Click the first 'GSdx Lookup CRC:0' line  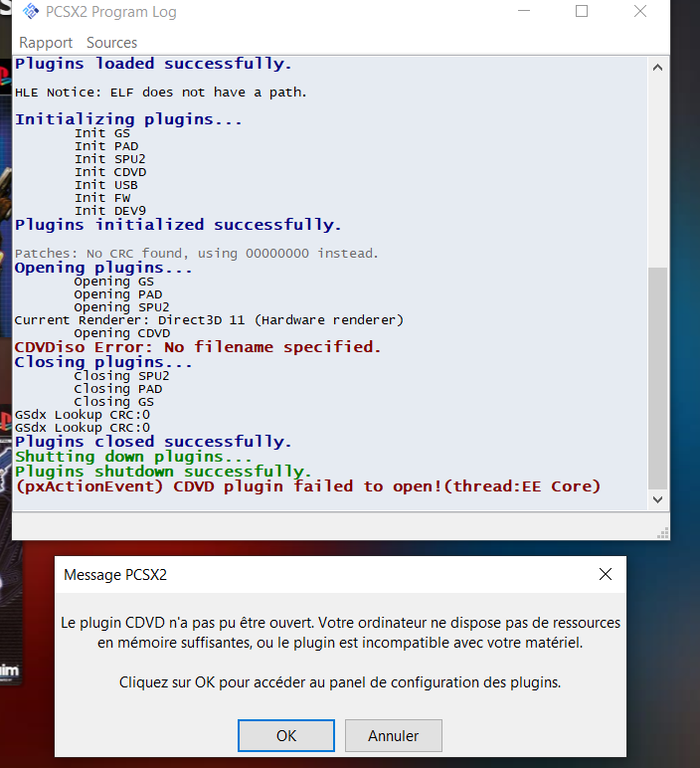pos(83,415)
